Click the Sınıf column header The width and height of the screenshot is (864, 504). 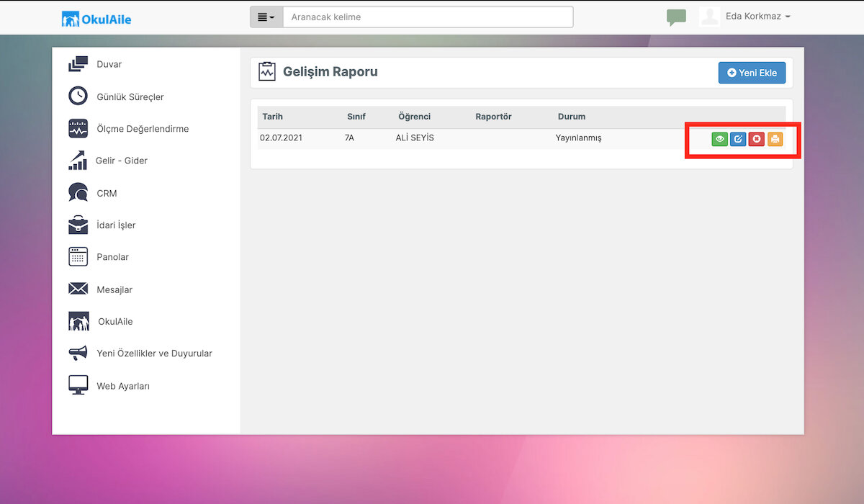pyautogui.click(x=356, y=117)
